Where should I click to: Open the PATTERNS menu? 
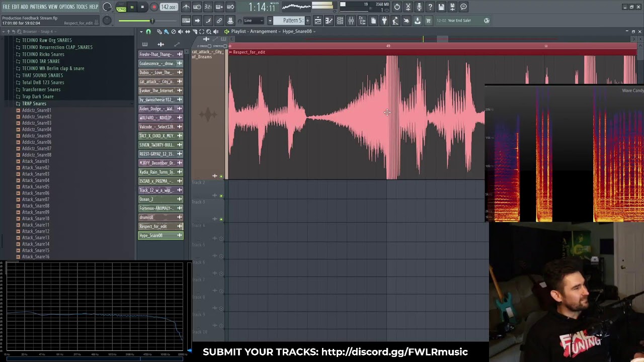click(38, 7)
